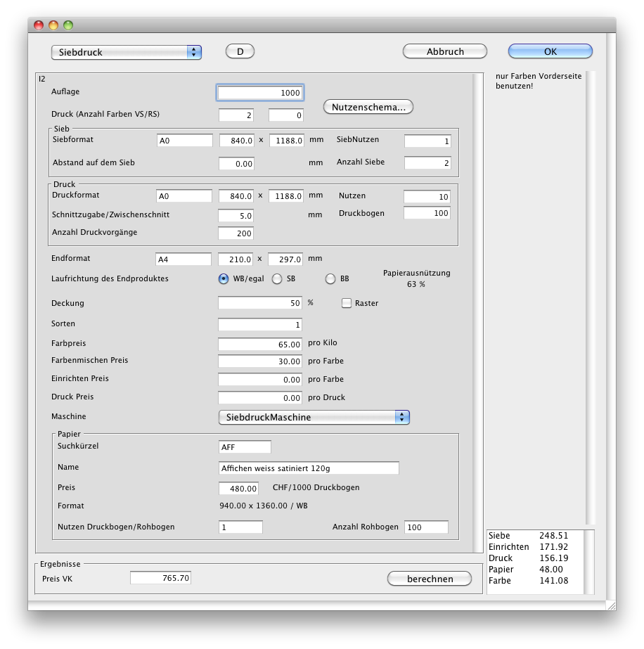Enable the Raster checkbox

tap(346, 303)
